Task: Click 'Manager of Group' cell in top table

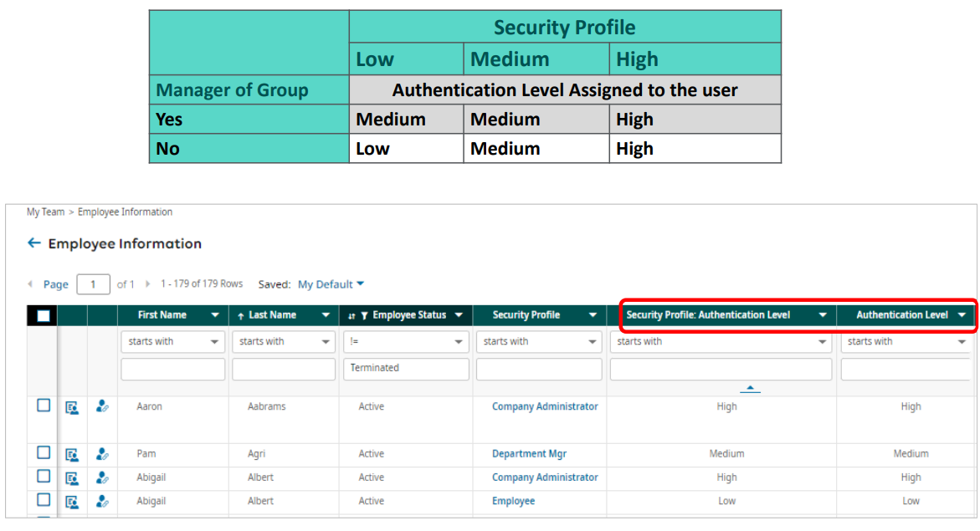Action: tap(249, 90)
